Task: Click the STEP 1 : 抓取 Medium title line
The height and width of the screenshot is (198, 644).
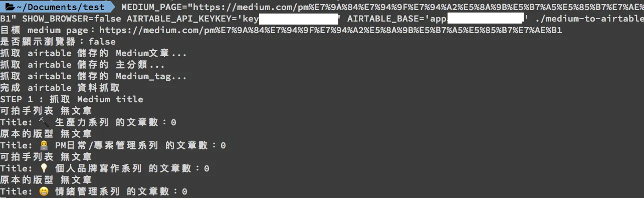Action: [72, 99]
